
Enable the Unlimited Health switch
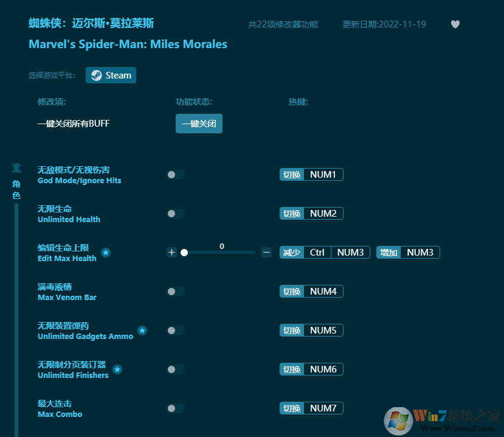click(x=176, y=214)
